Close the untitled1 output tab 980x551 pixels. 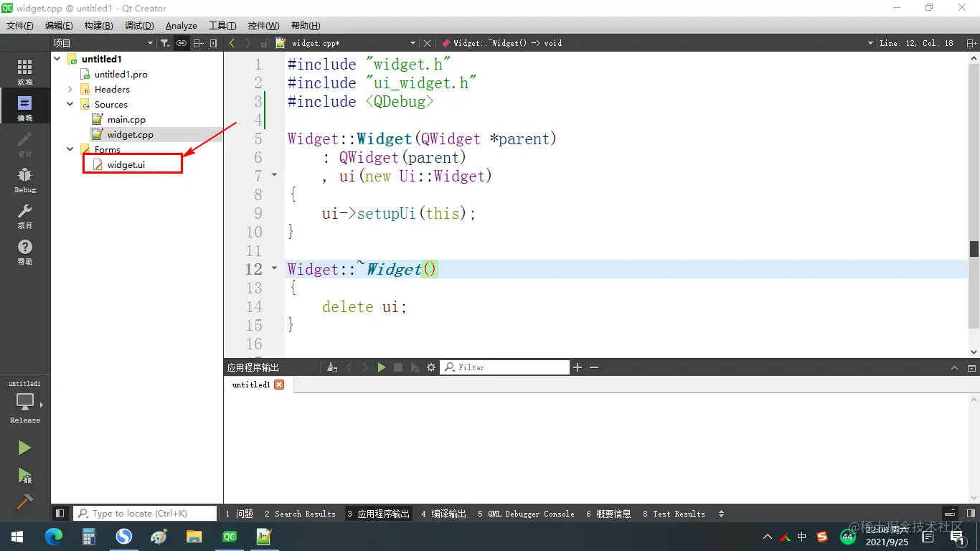[x=280, y=385]
